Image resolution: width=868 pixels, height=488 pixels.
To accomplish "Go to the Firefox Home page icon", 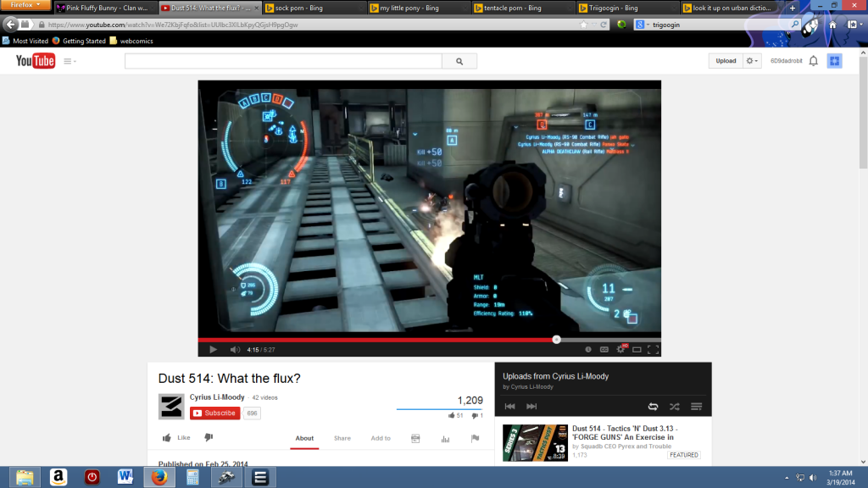I will [x=832, y=25].
